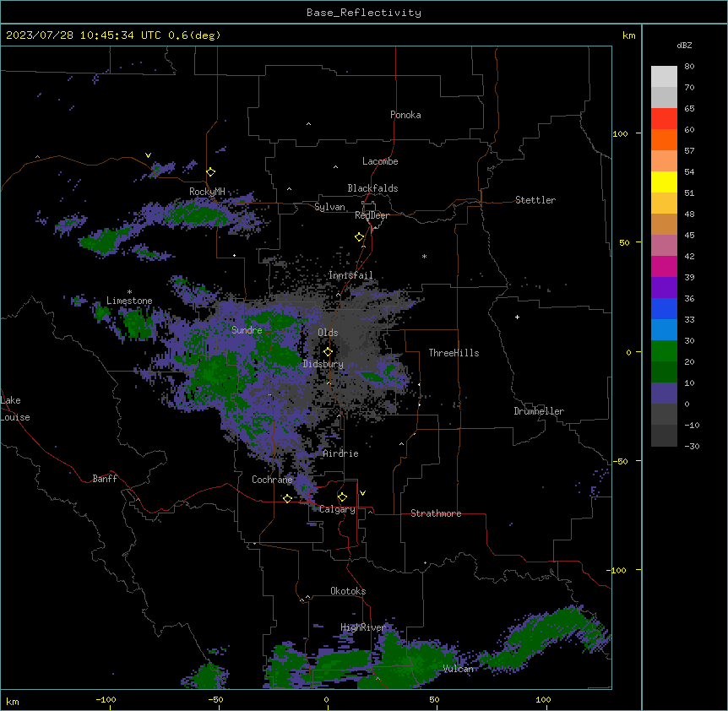
Task: Select the bright green 20-30 dBZ legend color
Action: point(664,351)
